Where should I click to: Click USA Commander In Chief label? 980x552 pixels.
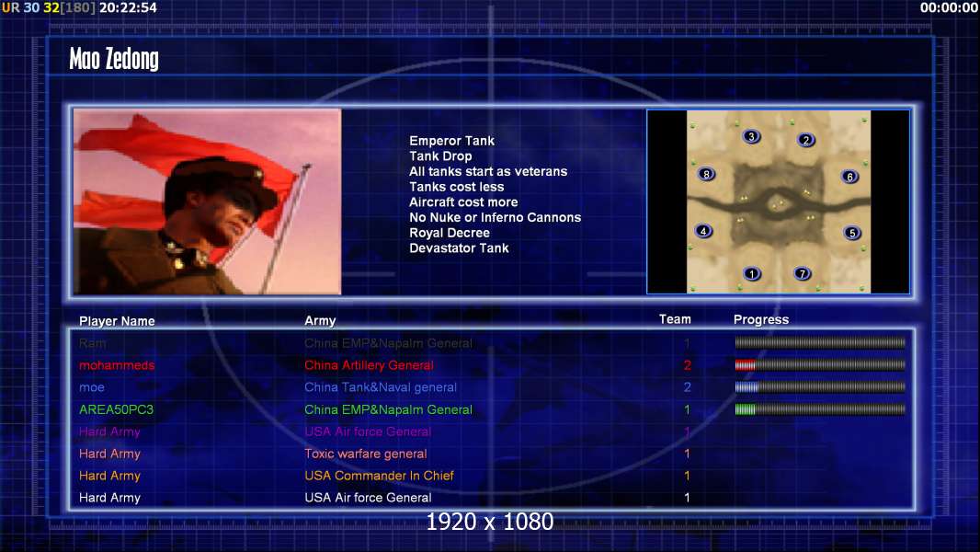pyautogui.click(x=379, y=476)
